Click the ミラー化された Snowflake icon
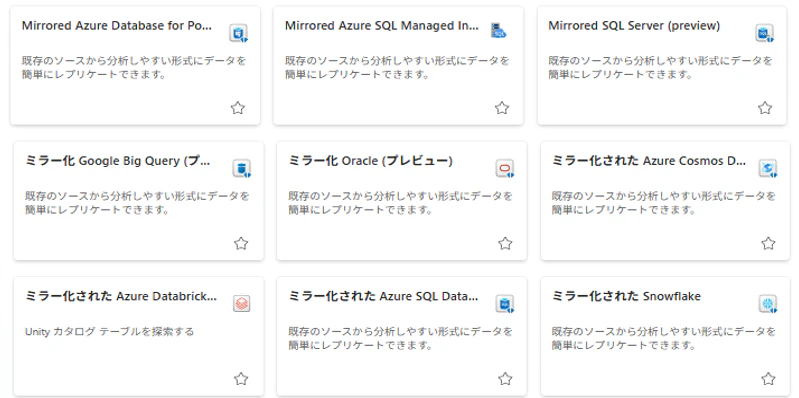Screen dimensions: 799x398 tap(768, 304)
